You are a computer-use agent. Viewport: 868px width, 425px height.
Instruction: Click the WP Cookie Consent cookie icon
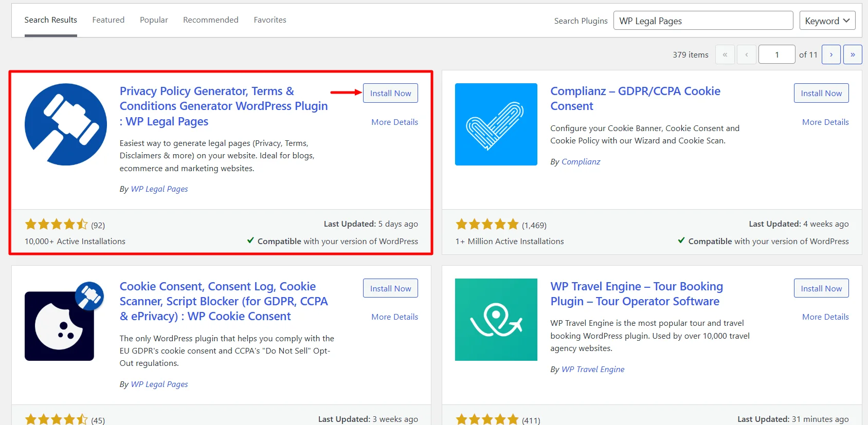[60, 325]
